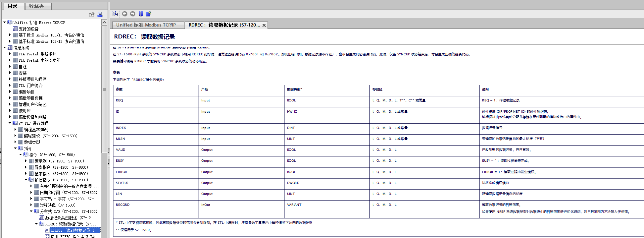Viewport: 644px width, 238px height.
Task: Switch to the 收藏夹 tab
Action: click(36, 6)
